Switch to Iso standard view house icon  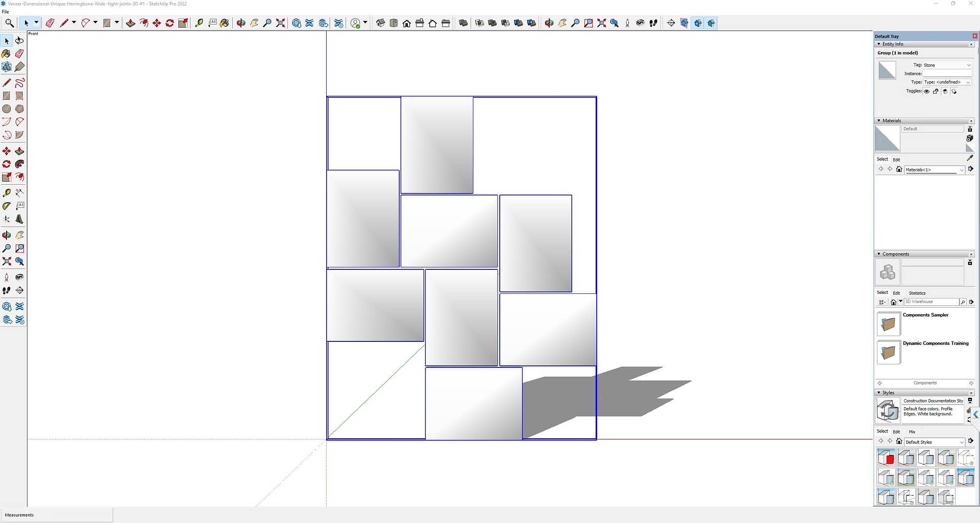pos(380,23)
